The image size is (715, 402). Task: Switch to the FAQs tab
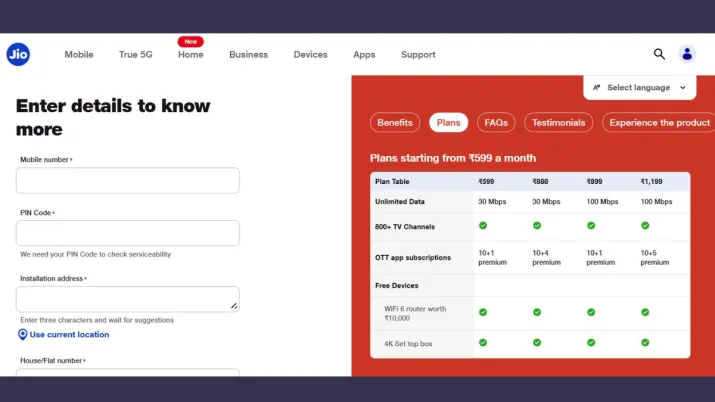[496, 123]
